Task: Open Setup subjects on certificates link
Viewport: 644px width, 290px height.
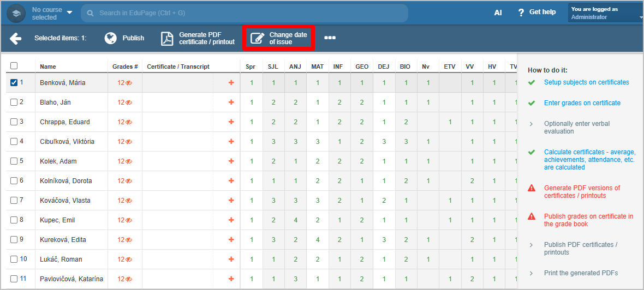Action: pyautogui.click(x=586, y=82)
